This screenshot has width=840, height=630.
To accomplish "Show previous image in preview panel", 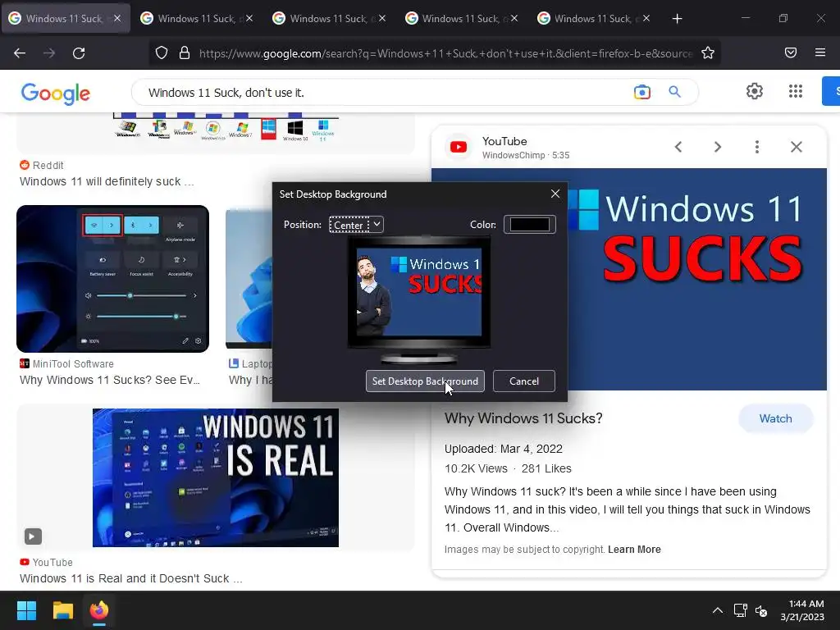I will (x=678, y=147).
